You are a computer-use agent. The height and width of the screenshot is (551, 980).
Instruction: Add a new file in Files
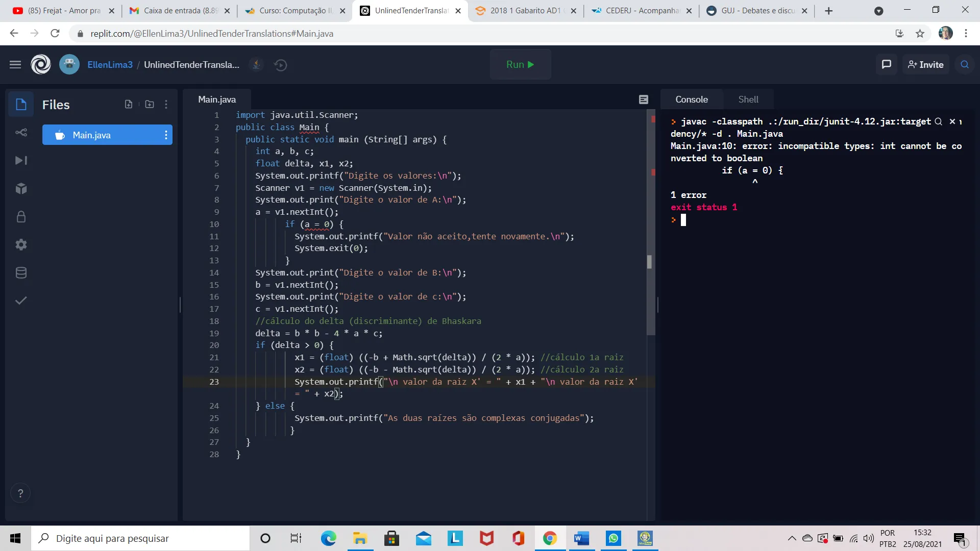click(x=129, y=105)
